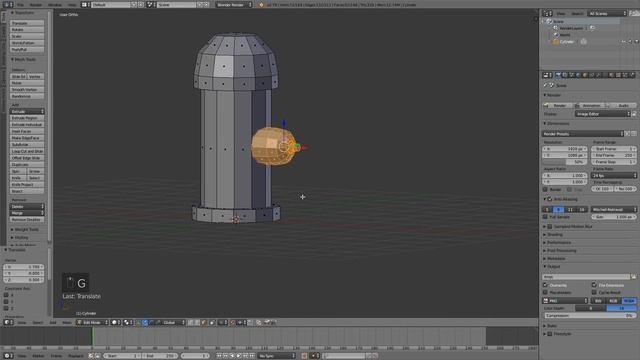The height and width of the screenshot is (360, 640).
Task: Open the Modifiers properties tab icon
Action: tap(598, 75)
